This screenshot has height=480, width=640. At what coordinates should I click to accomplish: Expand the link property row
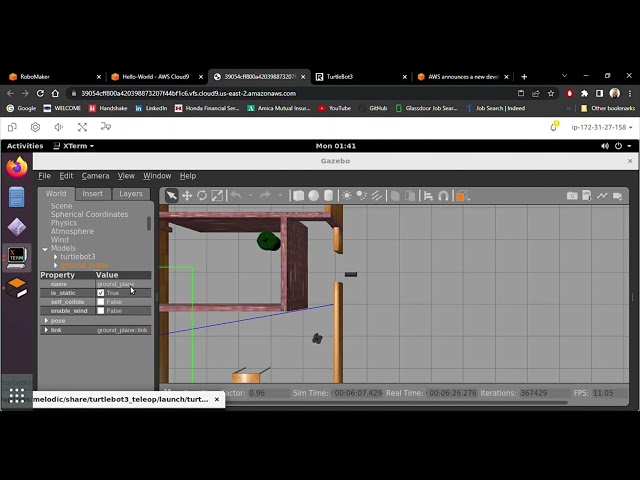pos(46,330)
